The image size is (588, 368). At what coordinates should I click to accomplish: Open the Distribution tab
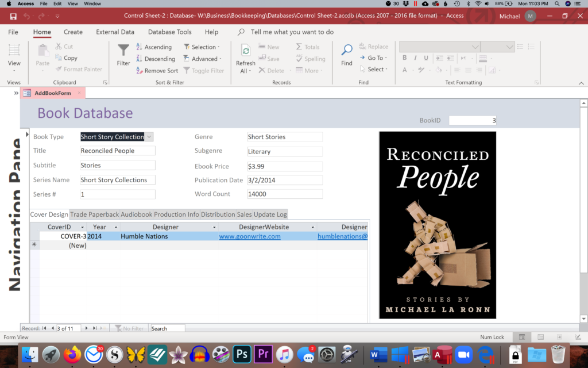pyautogui.click(x=218, y=214)
